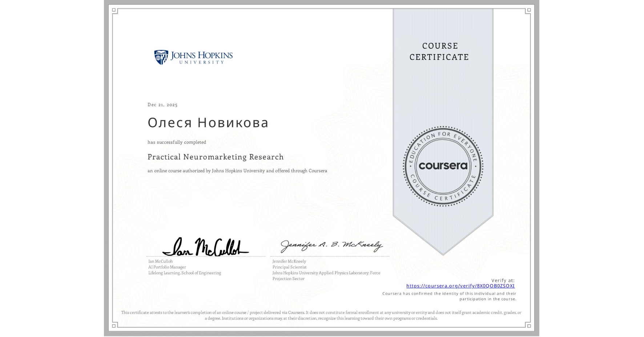Click the 'AI Portfolio Manager' title text
The image size is (644, 337).
coord(167,267)
